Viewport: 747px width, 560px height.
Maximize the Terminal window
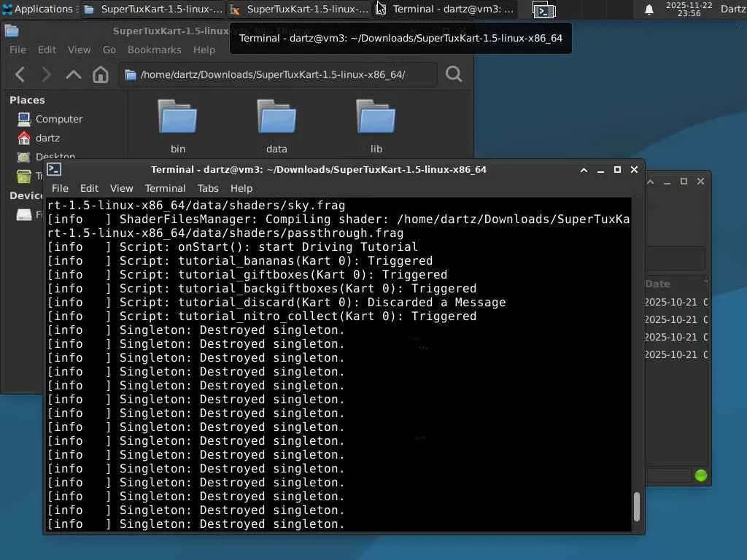click(617, 170)
